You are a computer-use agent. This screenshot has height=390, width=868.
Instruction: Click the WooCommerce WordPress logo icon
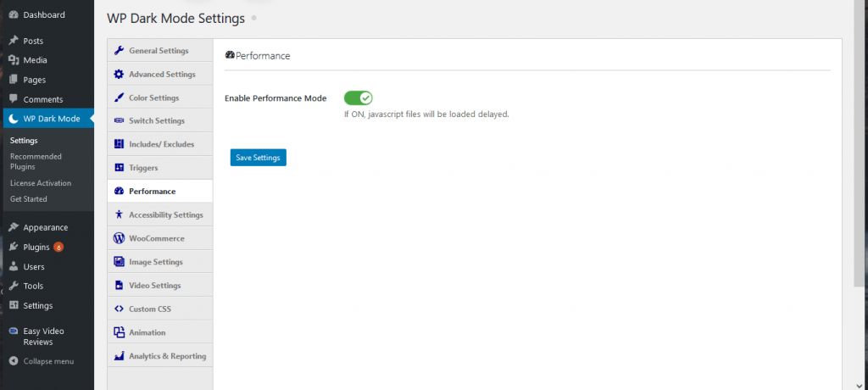pos(119,238)
